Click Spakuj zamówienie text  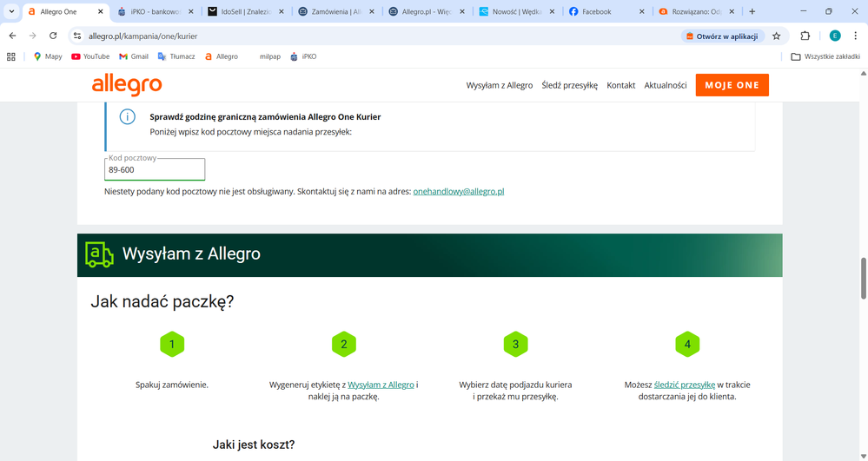click(172, 385)
